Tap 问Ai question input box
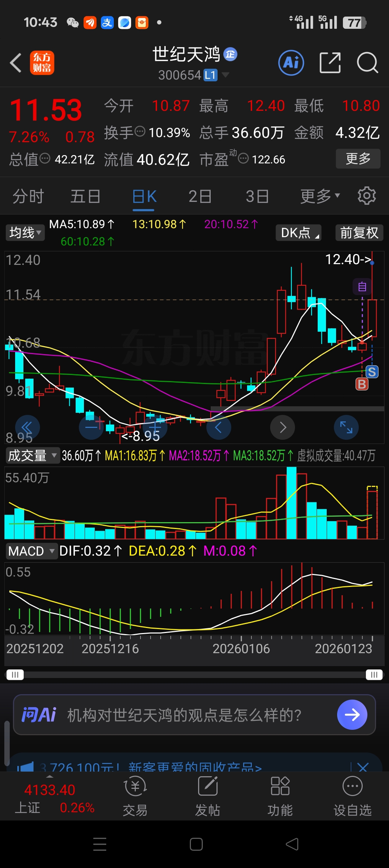This screenshot has height=868, width=389. [x=194, y=715]
